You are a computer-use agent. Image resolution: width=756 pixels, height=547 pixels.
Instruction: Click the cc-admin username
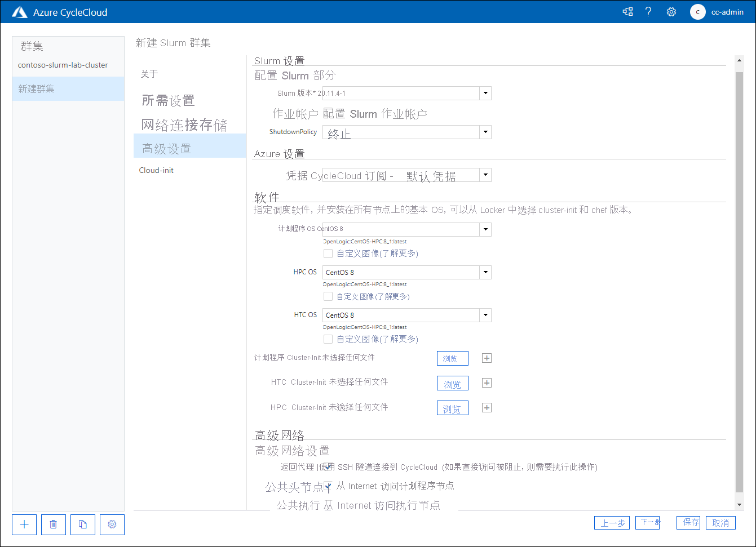point(727,12)
